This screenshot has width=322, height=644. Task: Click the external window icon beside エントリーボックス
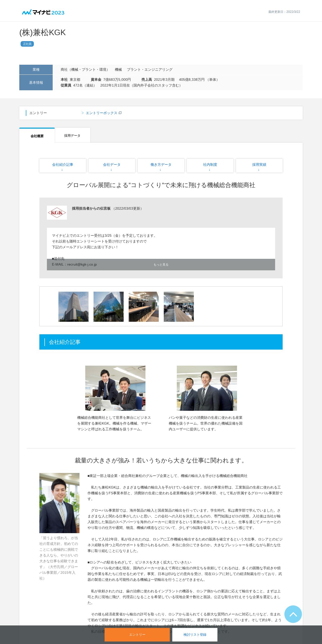[120, 113]
